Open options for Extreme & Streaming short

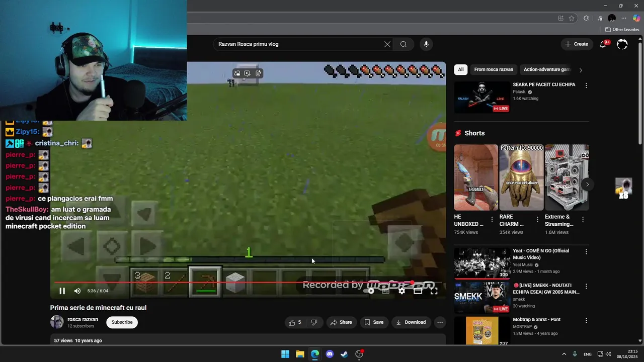point(583,219)
